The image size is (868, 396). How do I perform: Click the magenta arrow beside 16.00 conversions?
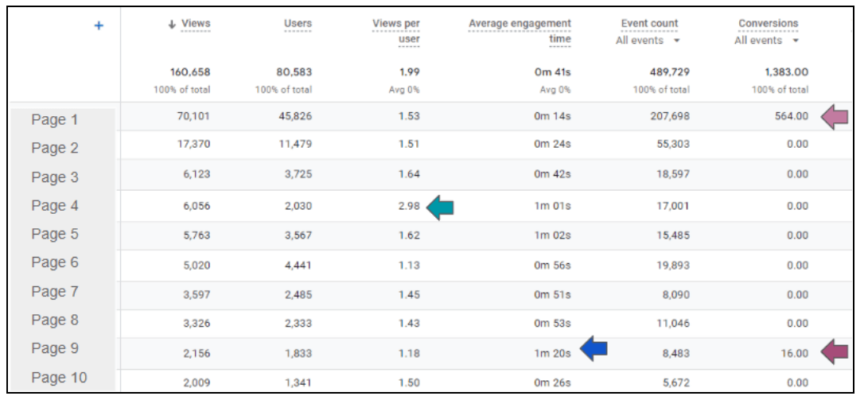pyautogui.click(x=835, y=351)
